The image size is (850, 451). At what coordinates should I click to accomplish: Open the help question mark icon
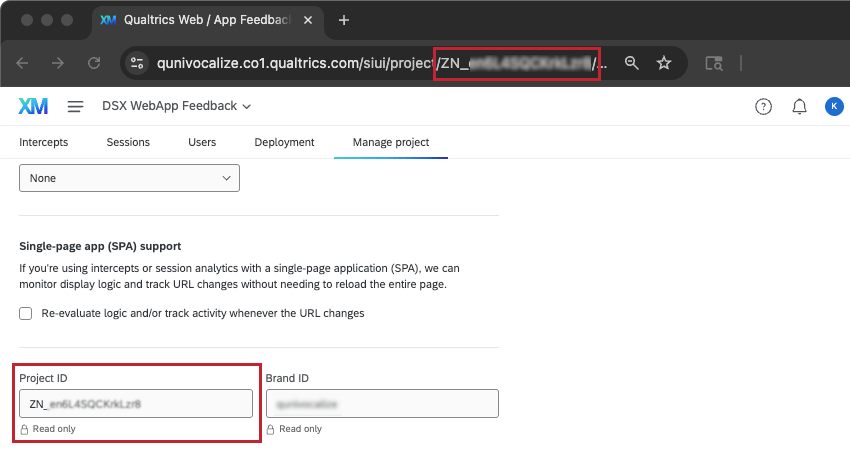(x=763, y=106)
